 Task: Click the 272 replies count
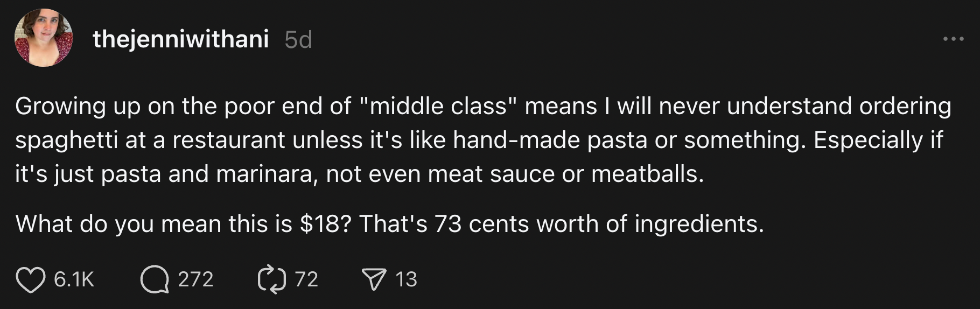tap(195, 279)
